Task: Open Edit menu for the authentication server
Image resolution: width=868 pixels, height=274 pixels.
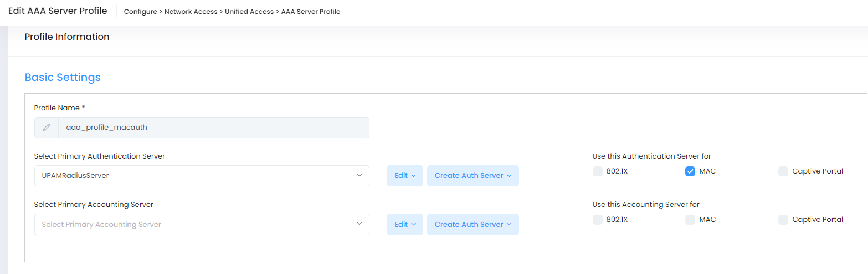Action: [x=404, y=176]
